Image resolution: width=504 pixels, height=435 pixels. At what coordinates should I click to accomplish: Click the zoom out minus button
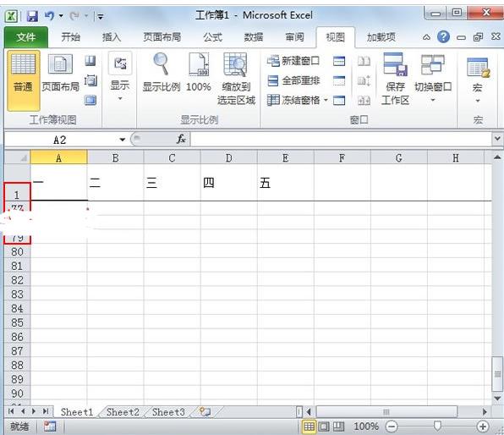(392, 427)
